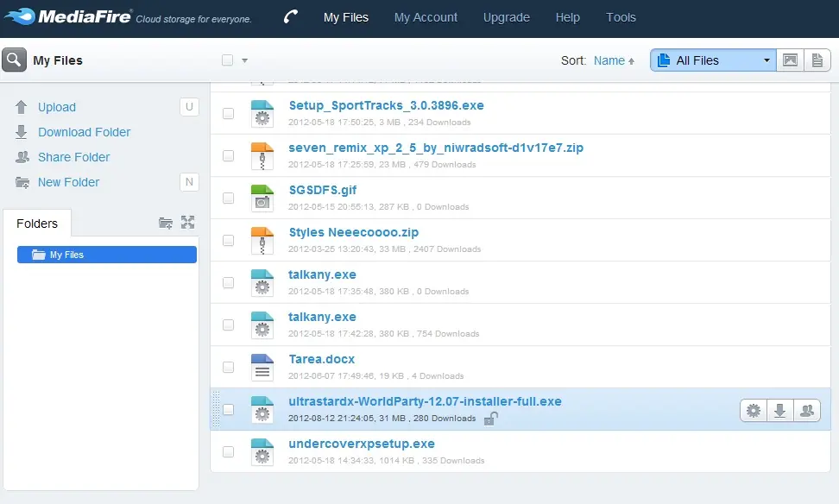Switch to image thumbnail view icon

791,60
